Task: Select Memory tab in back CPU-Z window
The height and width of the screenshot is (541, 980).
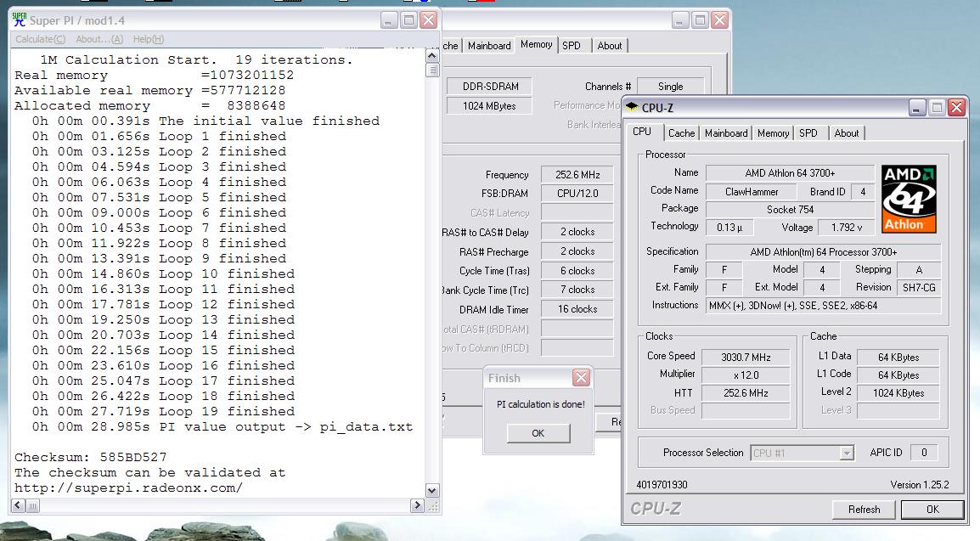Action: coord(536,44)
